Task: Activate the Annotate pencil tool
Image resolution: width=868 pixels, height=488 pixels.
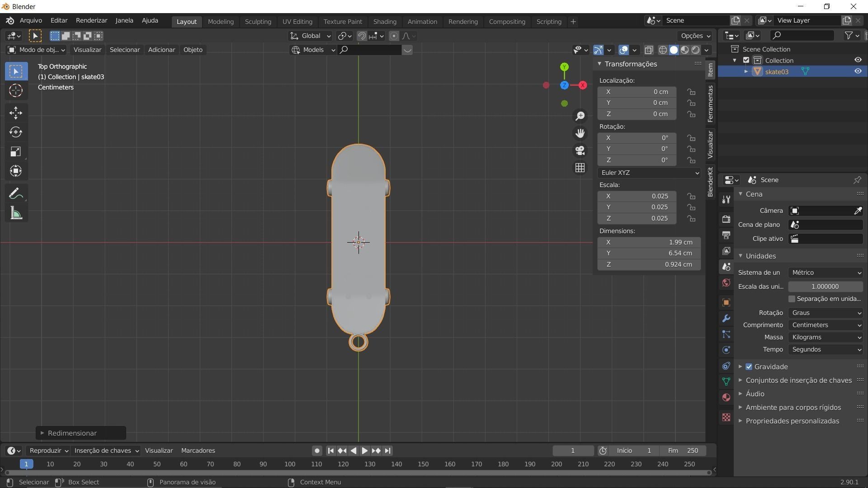Action: click(16, 194)
